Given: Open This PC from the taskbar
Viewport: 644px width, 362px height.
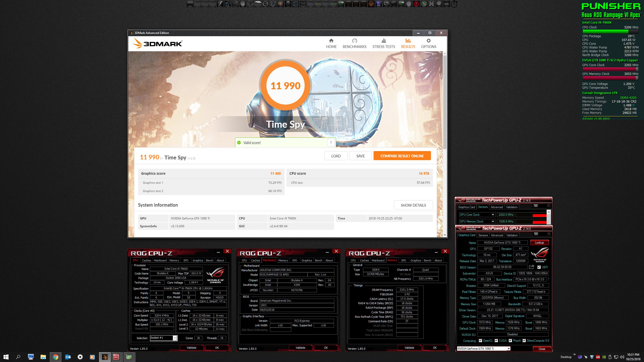Looking at the screenshot, I should pyautogui.click(x=31, y=357).
